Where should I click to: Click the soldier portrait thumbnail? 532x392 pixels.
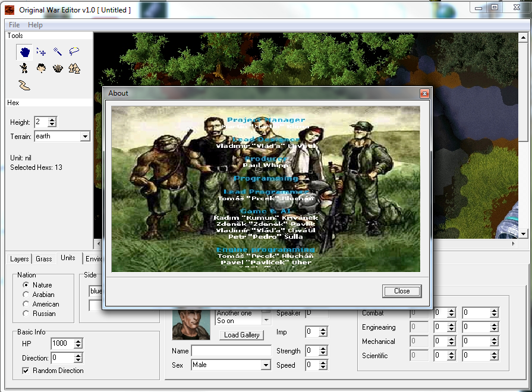click(191, 324)
